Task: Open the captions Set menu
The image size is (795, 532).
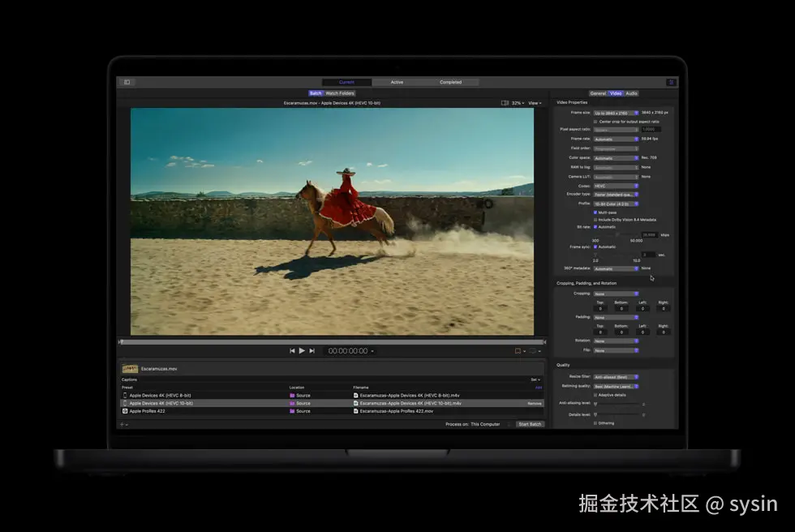Action: pyautogui.click(x=535, y=380)
